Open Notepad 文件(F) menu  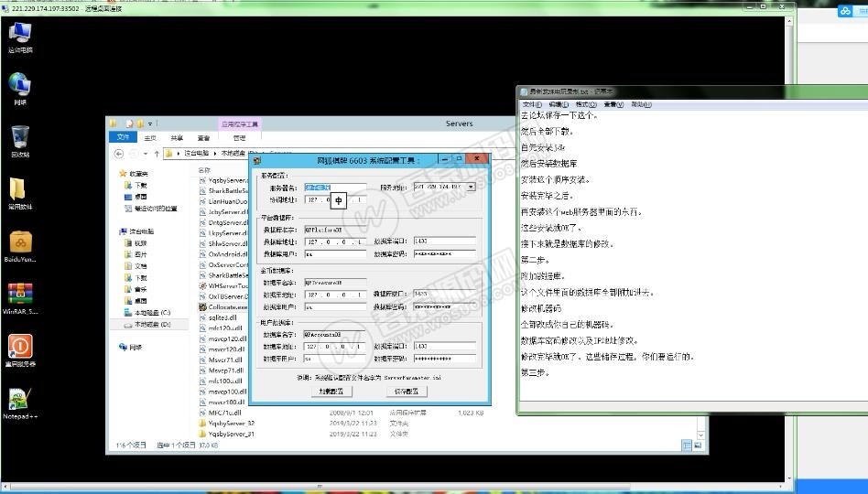click(x=532, y=104)
